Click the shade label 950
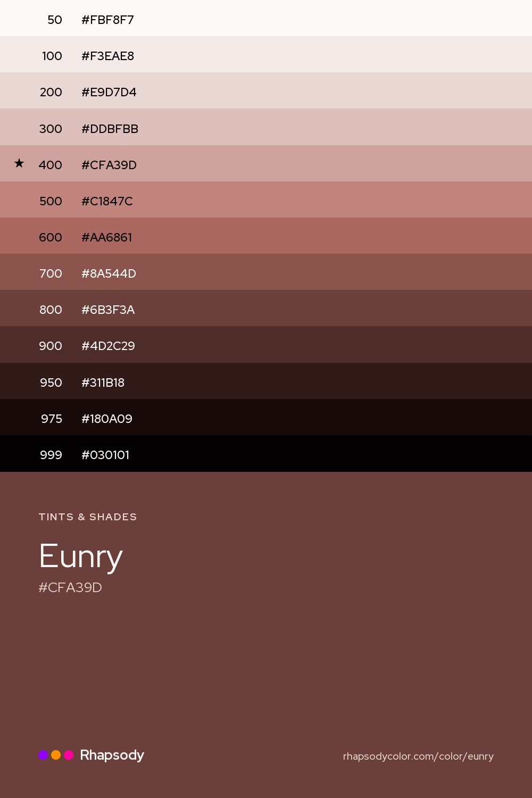Screen dimensions: 532x798 coord(51,383)
